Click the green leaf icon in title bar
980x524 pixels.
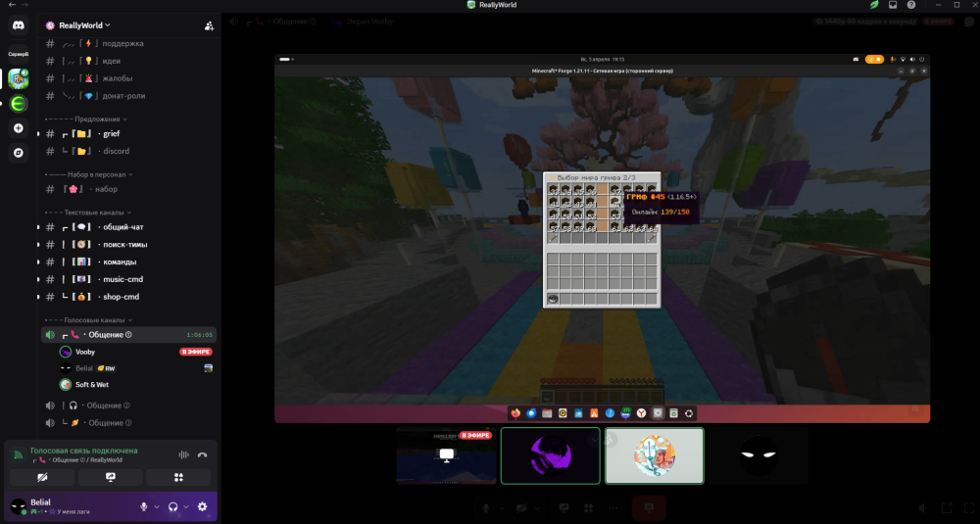click(874, 4)
